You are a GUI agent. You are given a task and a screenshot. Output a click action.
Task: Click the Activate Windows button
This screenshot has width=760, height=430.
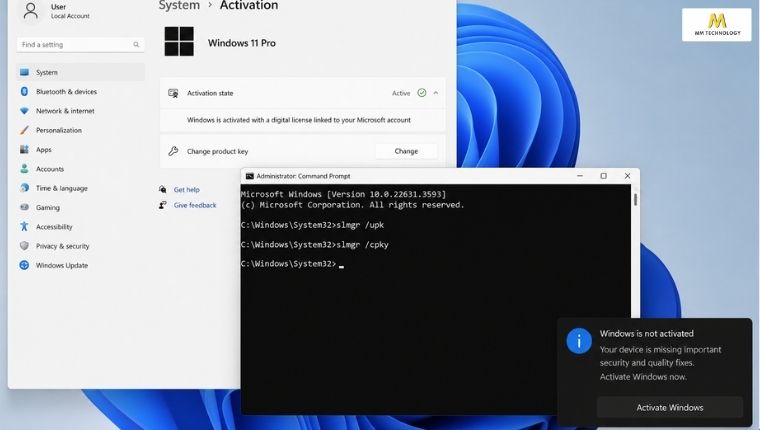point(669,408)
